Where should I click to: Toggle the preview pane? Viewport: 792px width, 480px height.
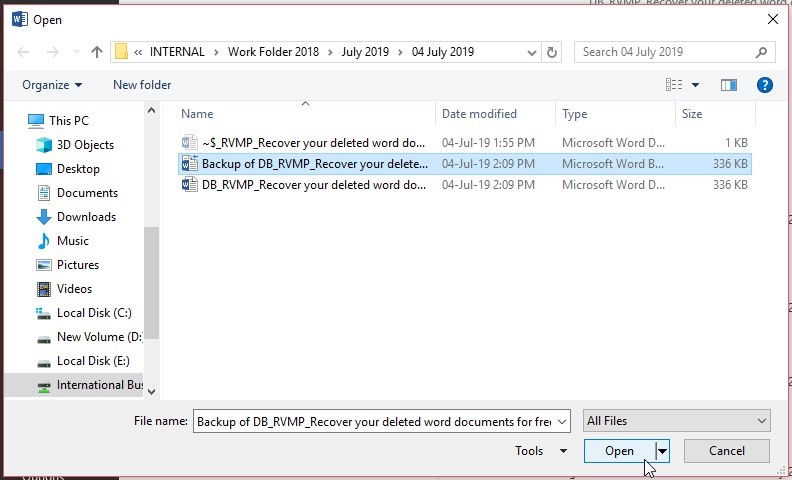tap(728, 85)
